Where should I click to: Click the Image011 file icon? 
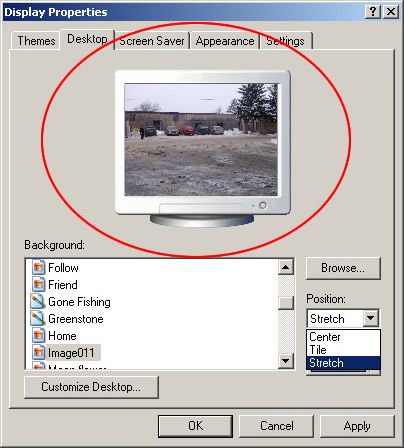click(x=38, y=352)
